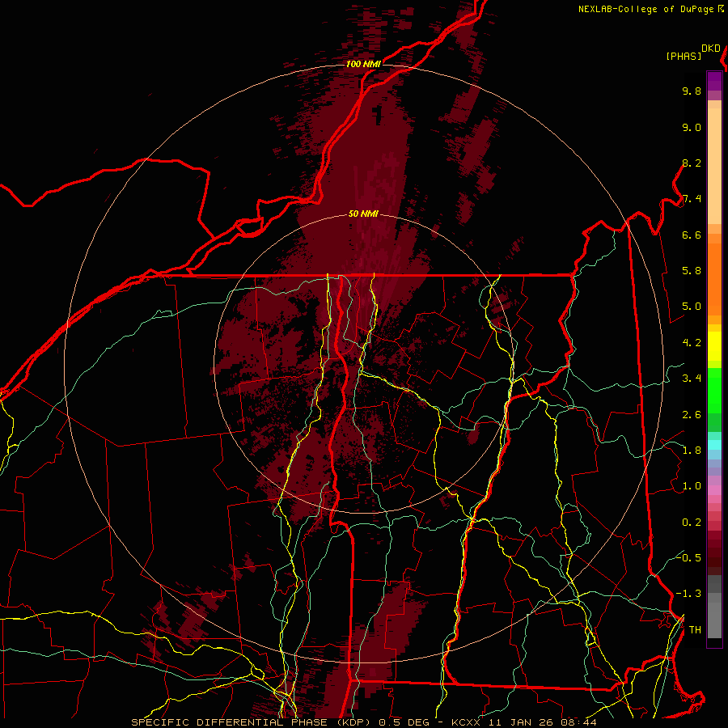The height and width of the screenshot is (728, 728).
Task: Click the 7.4 colorbar value
Action: point(692,199)
